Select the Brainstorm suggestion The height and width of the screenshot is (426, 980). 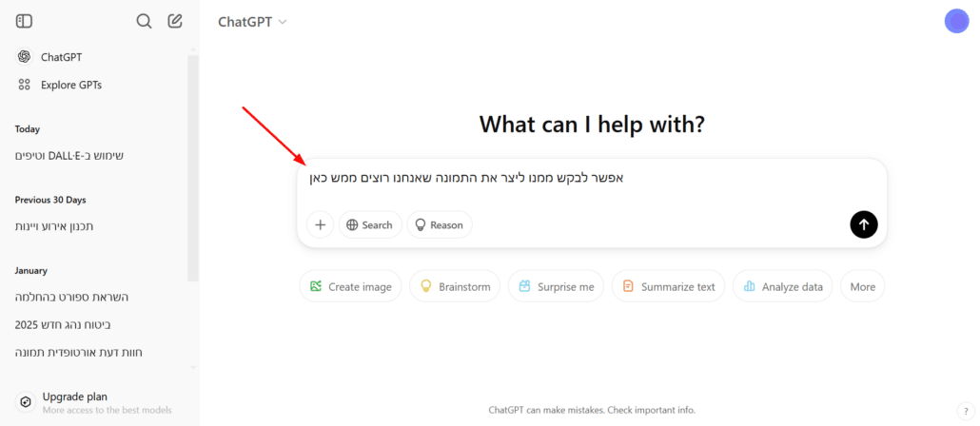[455, 287]
